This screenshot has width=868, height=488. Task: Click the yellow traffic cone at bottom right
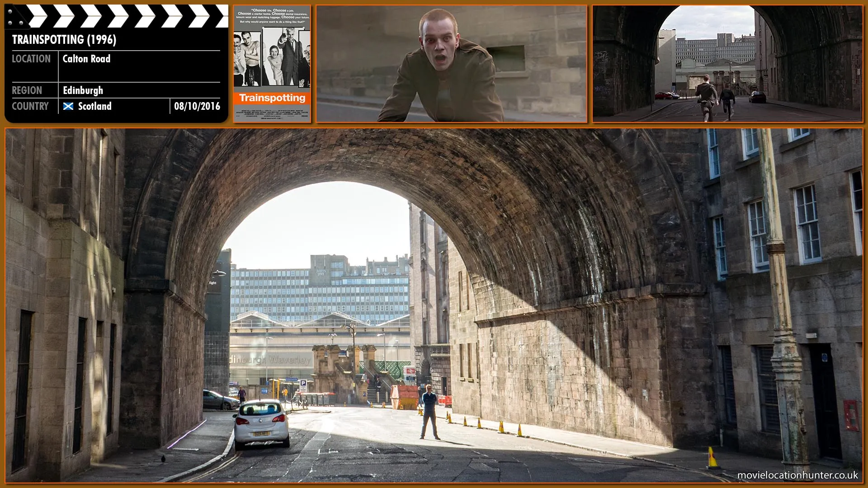[x=712, y=457]
